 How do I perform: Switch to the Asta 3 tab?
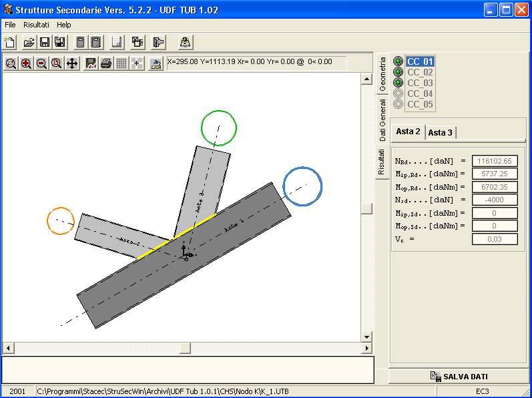[x=441, y=132]
